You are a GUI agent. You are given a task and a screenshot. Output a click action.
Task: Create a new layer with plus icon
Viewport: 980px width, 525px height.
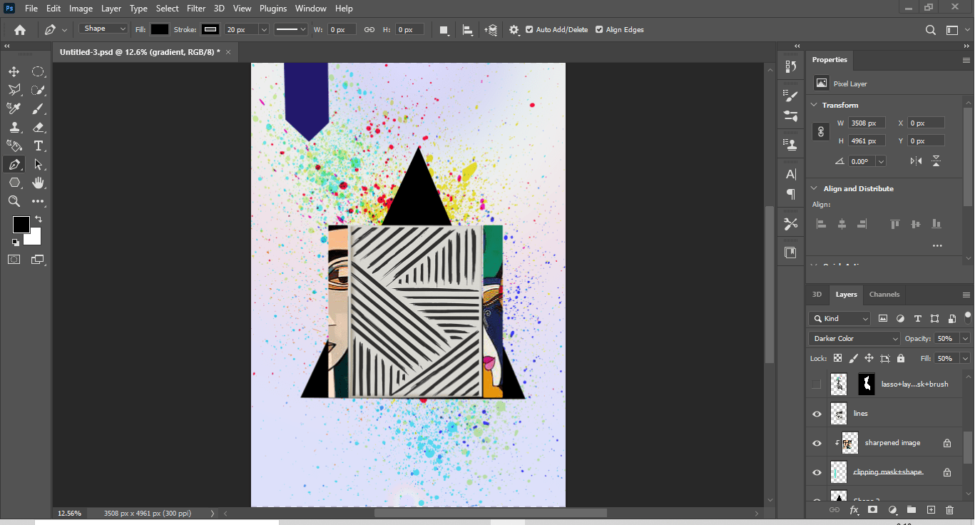pyautogui.click(x=930, y=510)
